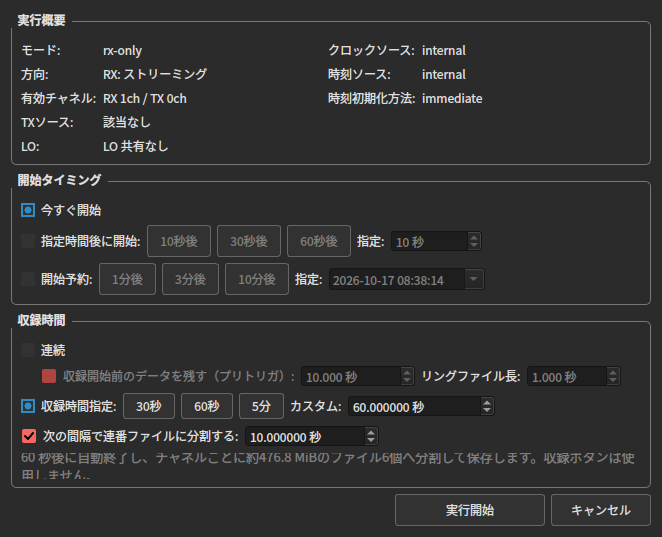
Task: Click the LO 共有なし value
Action: tap(136, 146)
